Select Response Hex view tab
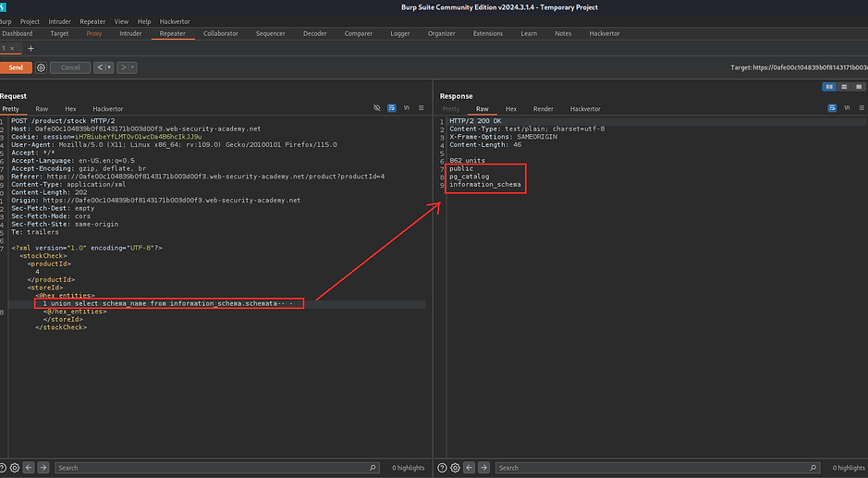Screen dimensions: 868x478 pos(511,109)
